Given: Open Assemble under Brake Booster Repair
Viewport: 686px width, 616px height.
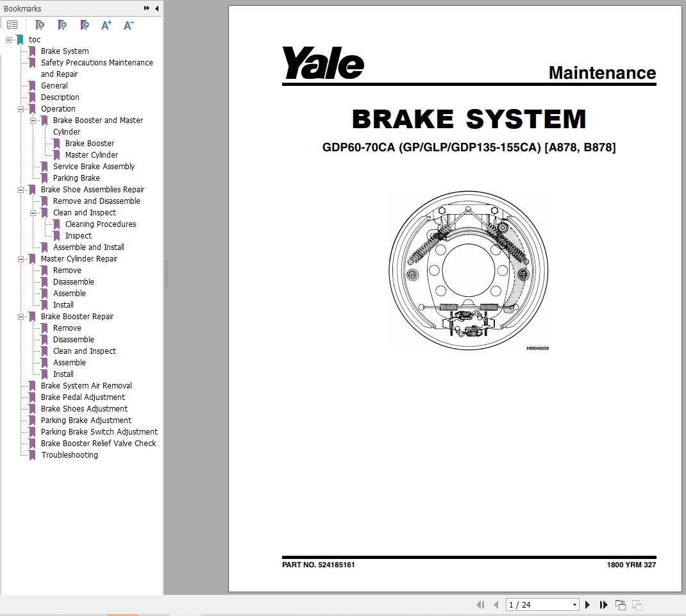Looking at the screenshot, I should click(69, 363).
